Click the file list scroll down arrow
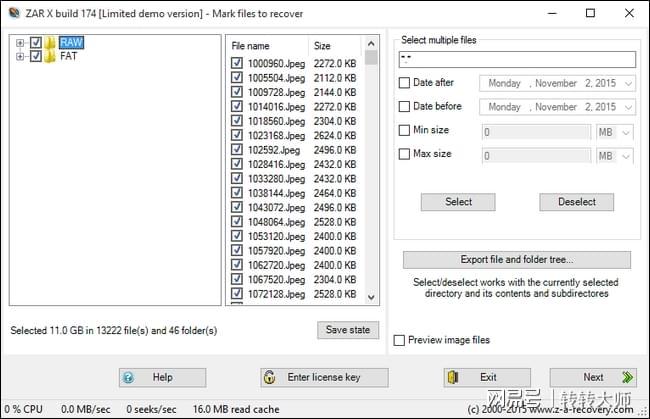 point(371,297)
